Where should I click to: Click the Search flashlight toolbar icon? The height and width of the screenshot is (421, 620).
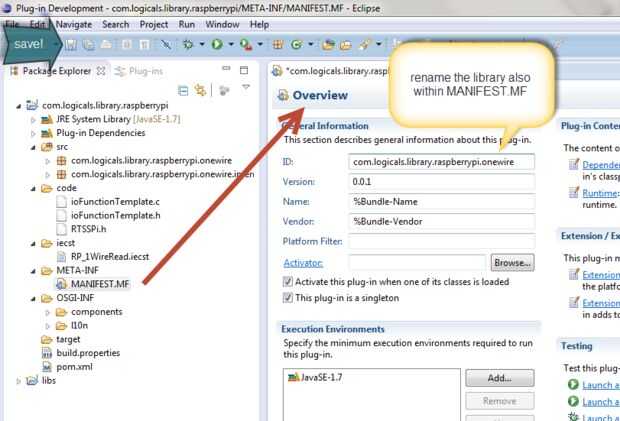pyautogui.click(x=364, y=44)
